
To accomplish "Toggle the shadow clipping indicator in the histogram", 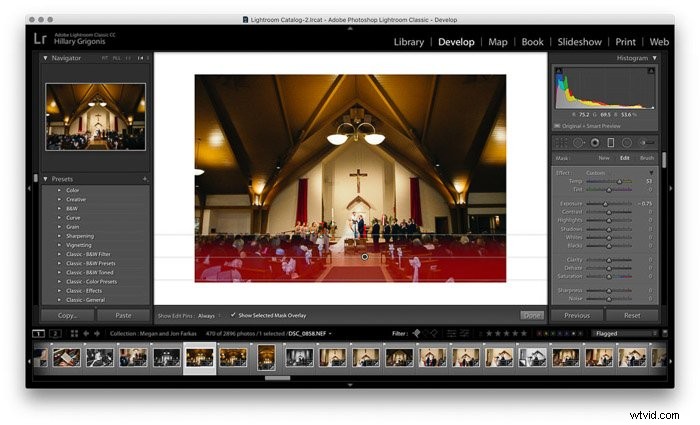I will 559,71.
